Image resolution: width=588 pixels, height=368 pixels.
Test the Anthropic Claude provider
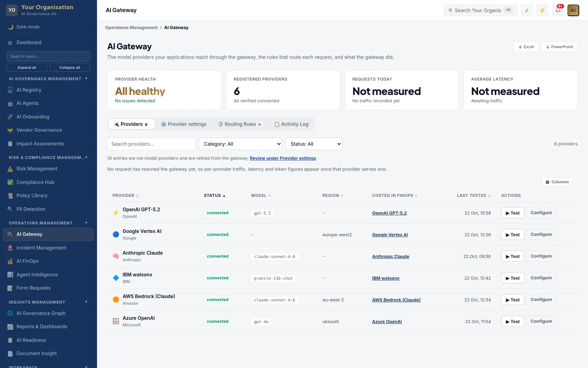(x=513, y=256)
